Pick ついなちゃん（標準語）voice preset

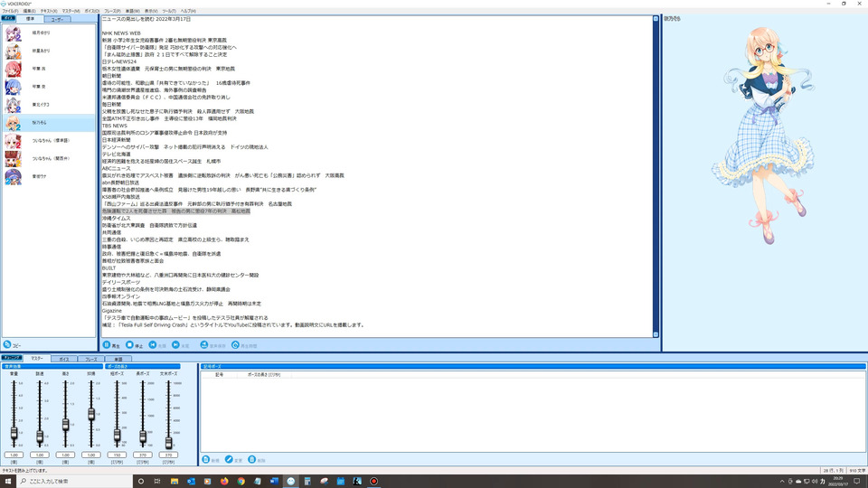point(49,141)
